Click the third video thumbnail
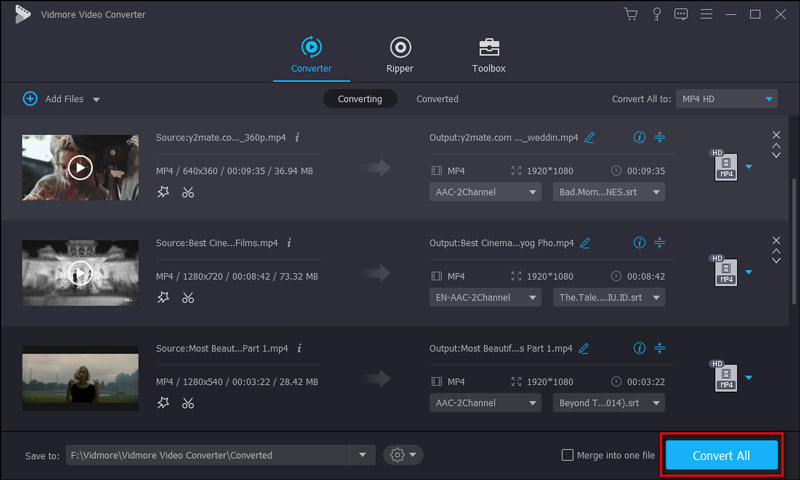 click(x=80, y=378)
